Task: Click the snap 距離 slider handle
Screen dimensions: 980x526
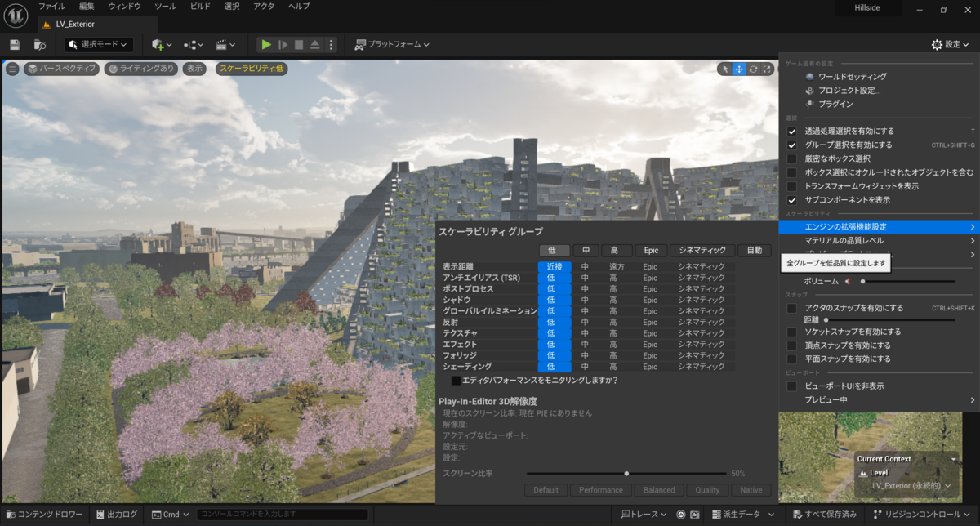Action: (x=826, y=320)
